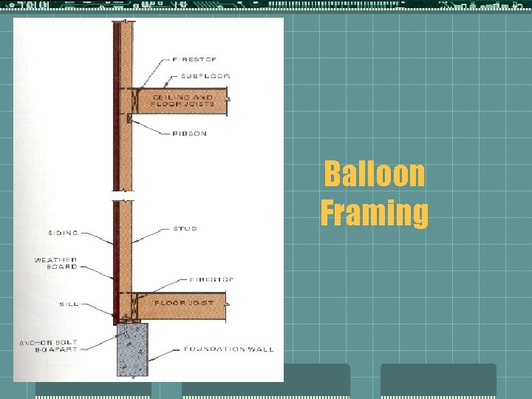The image size is (532, 399).
Task: Click the gray concrete foundation wall drawing
Action: 132,349
